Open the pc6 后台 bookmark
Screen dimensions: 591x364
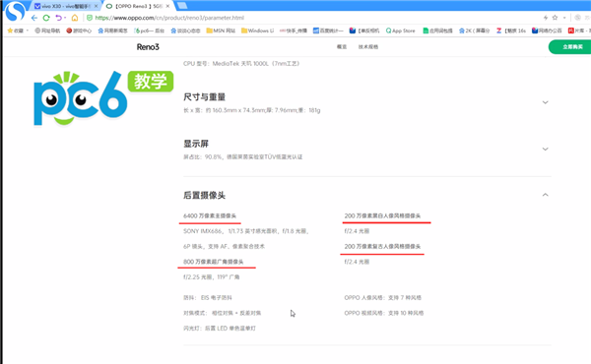pos(150,30)
